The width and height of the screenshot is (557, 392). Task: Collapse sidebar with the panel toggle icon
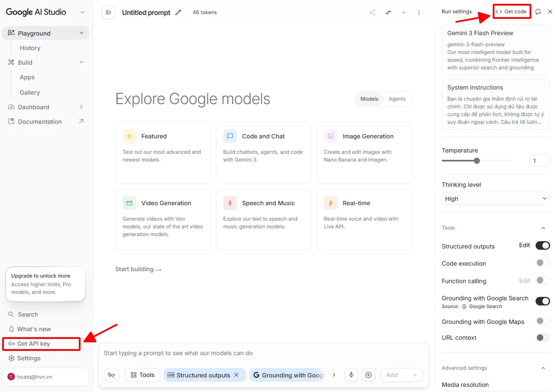click(x=108, y=12)
